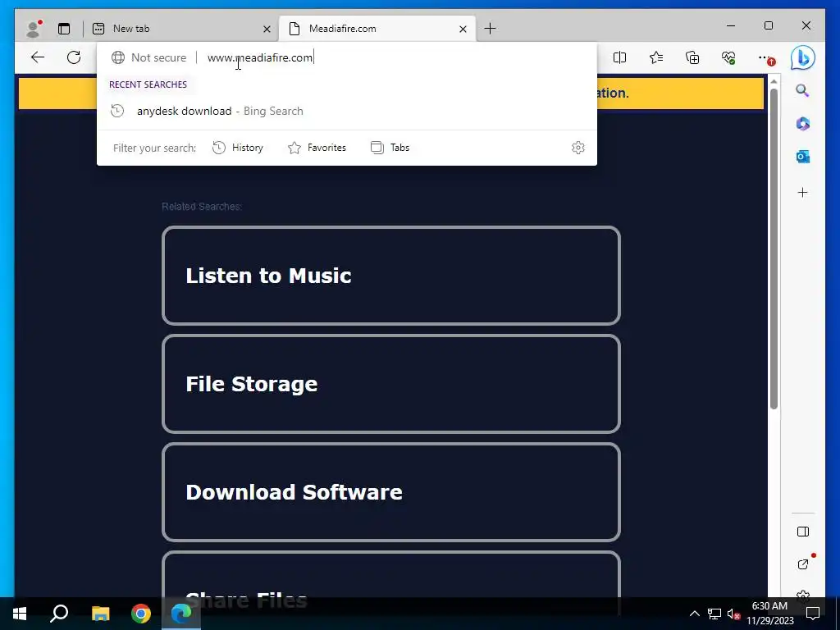The width and height of the screenshot is (840, 630).
Task: Toggle split screen view icon
Action: click(619, 57)
